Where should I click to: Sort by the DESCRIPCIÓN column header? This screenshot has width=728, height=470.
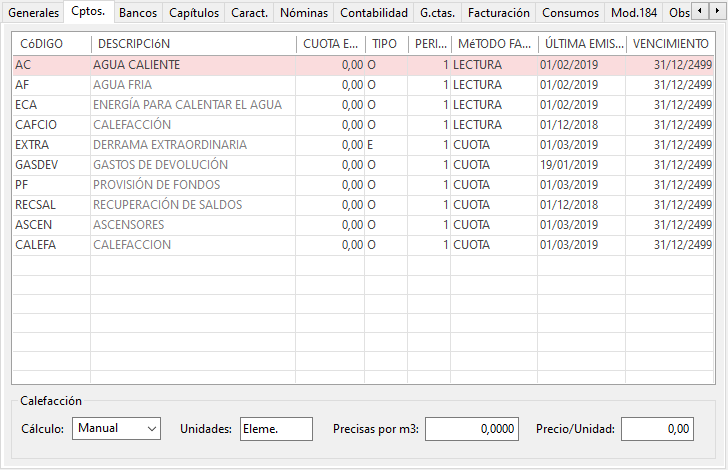pos(193,44)
